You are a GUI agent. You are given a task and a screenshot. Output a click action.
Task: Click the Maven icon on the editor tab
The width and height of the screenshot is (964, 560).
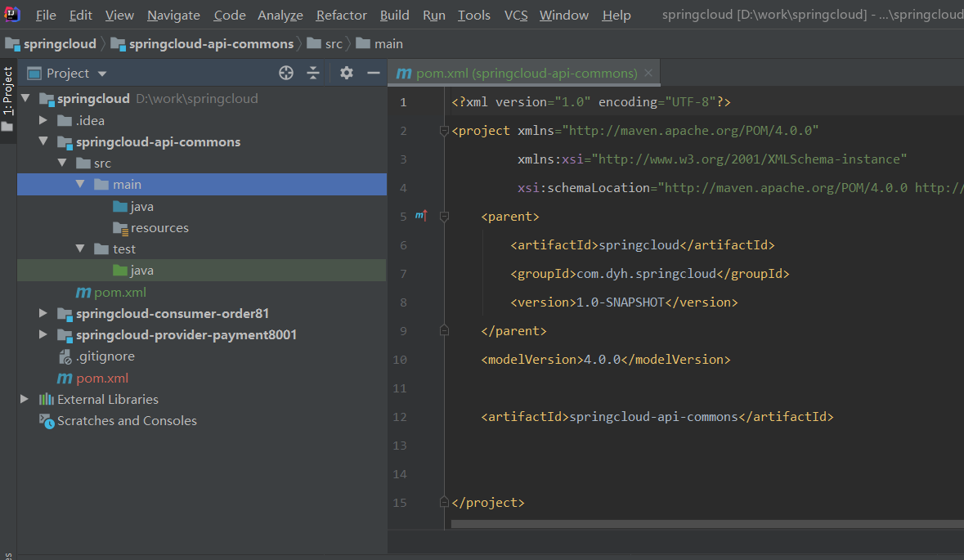[404, 73]
